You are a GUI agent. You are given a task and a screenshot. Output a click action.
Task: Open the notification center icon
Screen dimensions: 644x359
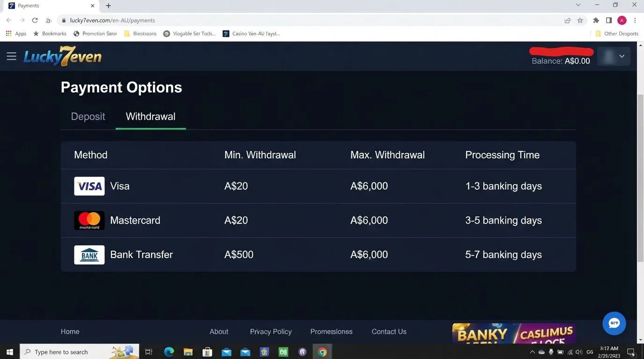coord(631,352)
